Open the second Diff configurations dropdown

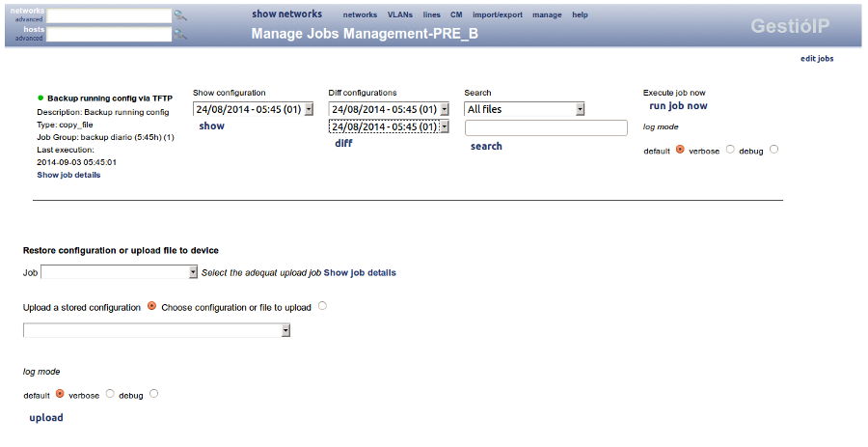click(389, 126)
